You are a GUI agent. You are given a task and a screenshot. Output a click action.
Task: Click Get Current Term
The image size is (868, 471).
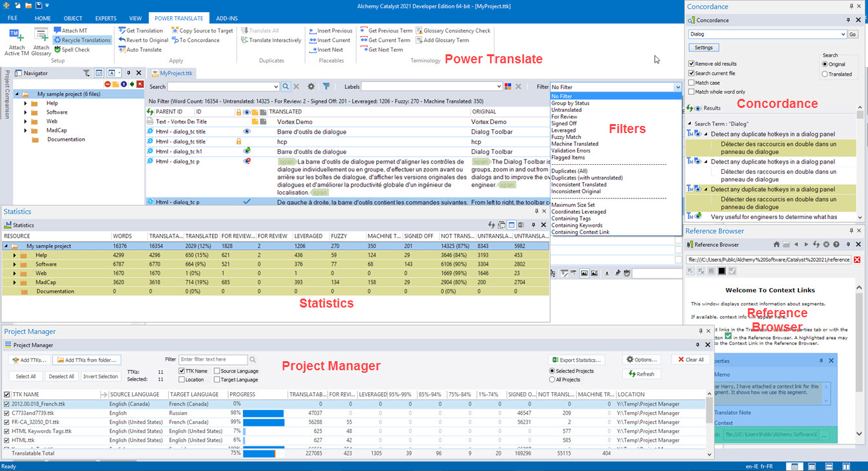[x=385, y=40]
